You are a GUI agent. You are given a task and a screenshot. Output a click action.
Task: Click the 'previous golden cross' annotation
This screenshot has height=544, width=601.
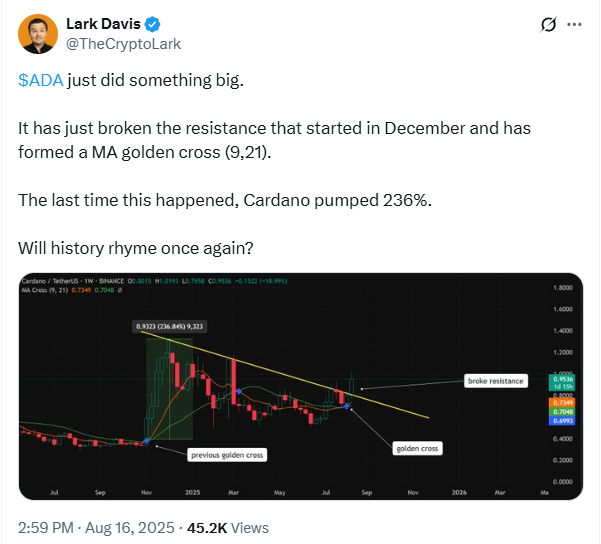point(227,455)
